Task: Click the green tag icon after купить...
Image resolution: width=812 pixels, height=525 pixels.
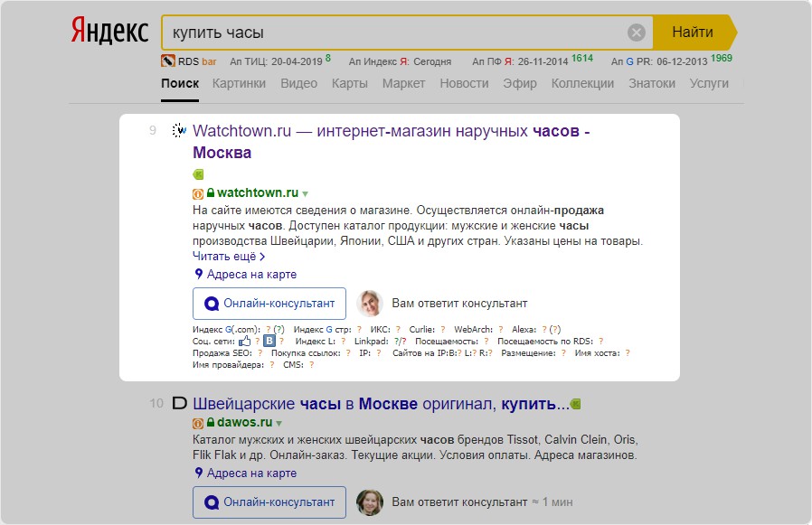Action: pyautogui.click(x=575, y=404)
